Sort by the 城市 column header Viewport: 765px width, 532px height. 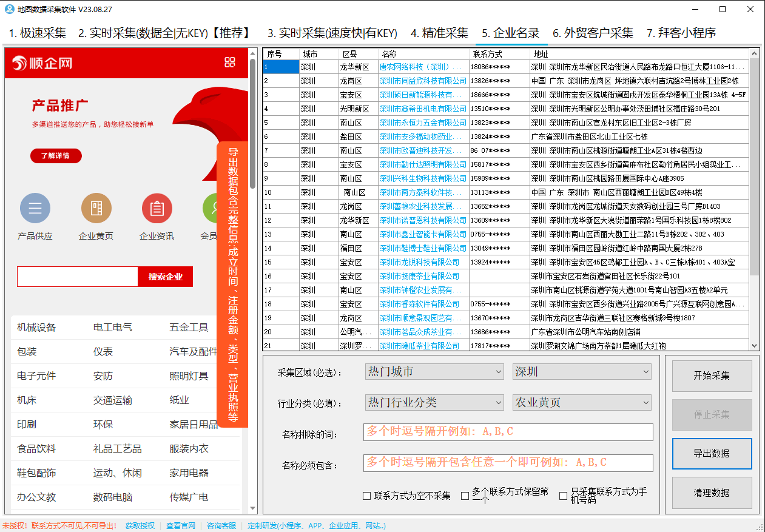click(x=318, y=54)
